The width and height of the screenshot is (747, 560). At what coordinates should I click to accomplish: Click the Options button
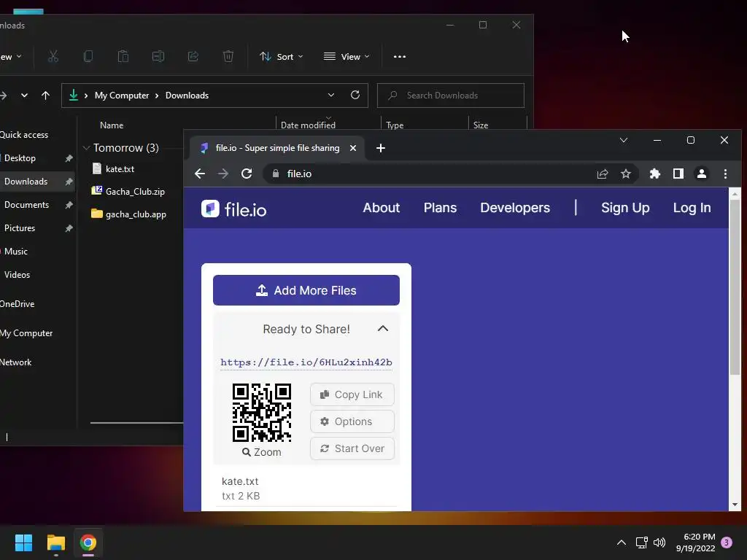[x=352, y=421]
